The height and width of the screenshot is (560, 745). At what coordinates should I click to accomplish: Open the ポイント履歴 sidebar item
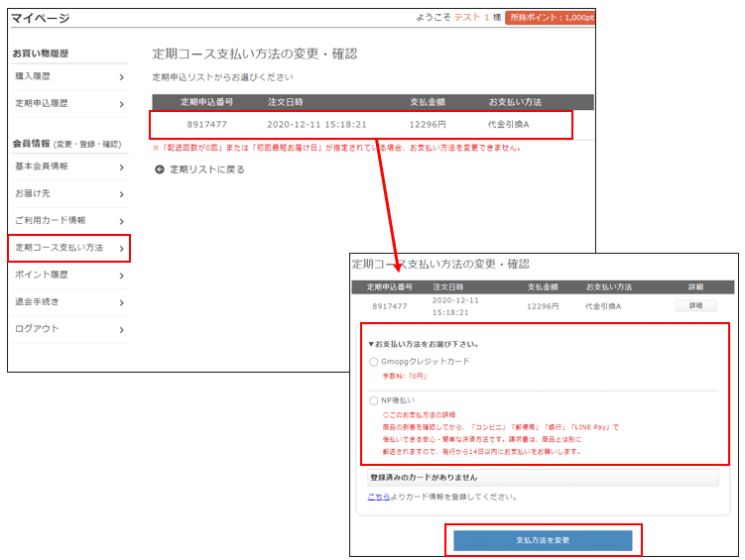tap(69, 275)
